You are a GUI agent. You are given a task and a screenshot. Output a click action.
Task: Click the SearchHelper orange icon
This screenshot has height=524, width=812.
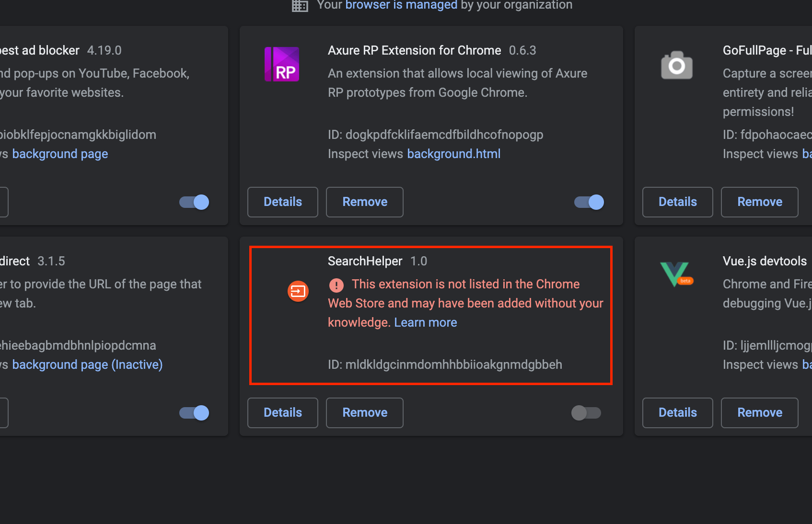(x=298, y=291)
